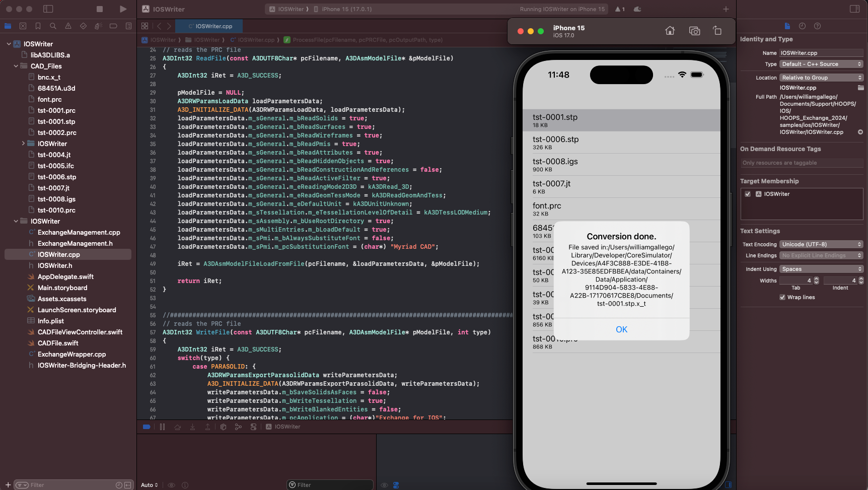Rotate the simulator with rotate icon
The image size is (868, 490).
pyautogui.click(x=717, y=30)
